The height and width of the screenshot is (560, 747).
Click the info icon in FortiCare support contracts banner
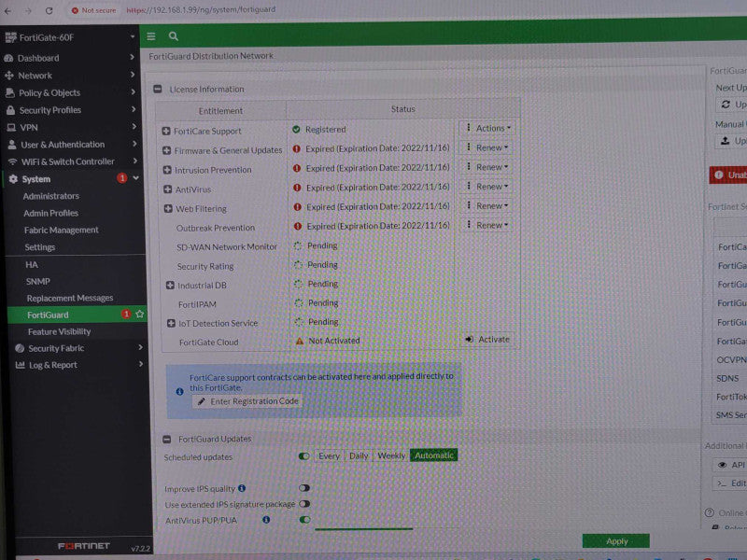pos(179,391)
